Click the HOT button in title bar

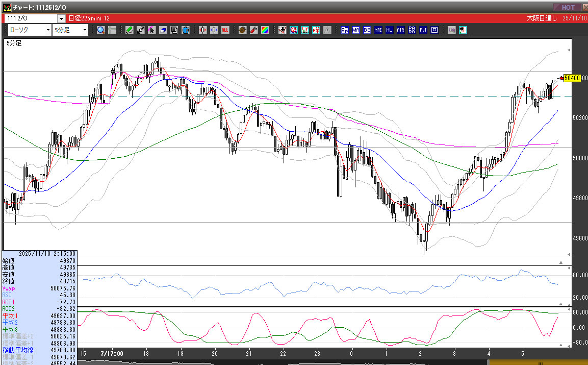coord(568,7)
